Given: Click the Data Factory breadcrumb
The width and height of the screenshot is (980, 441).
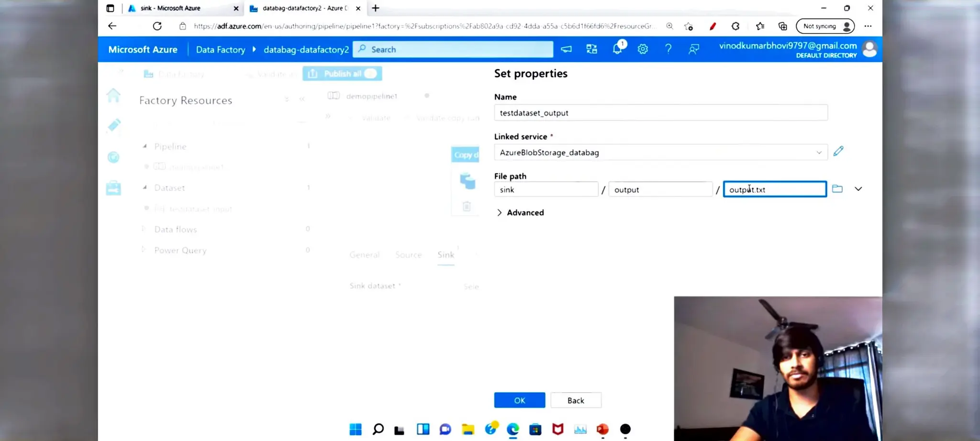Looking at the screenshot, I should [x=221, y=49].
